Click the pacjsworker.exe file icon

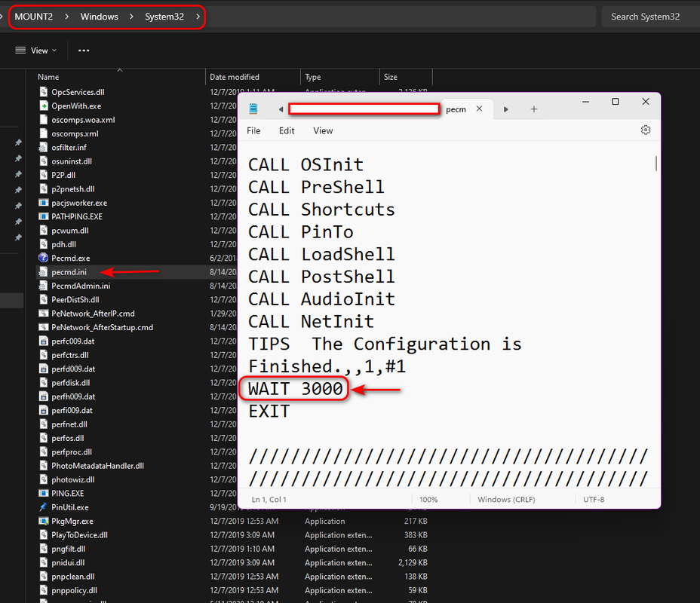pyautogui.click(x=43, y=203)
